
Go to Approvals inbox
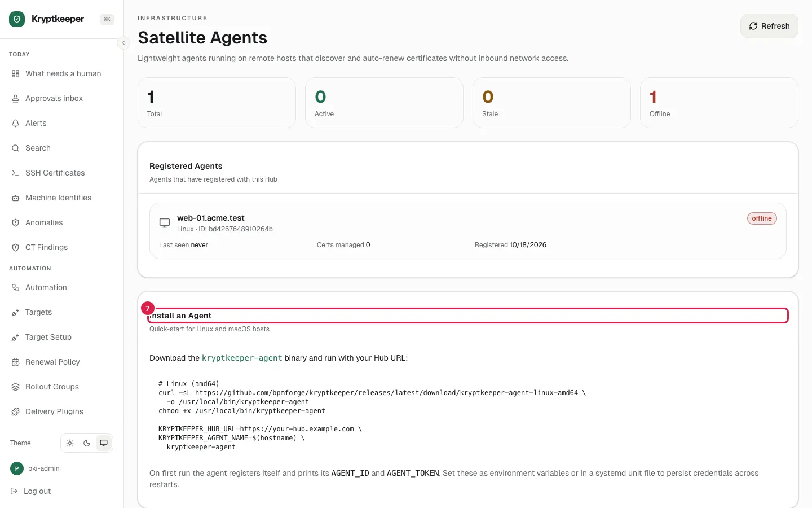click(x=62, y=98)
